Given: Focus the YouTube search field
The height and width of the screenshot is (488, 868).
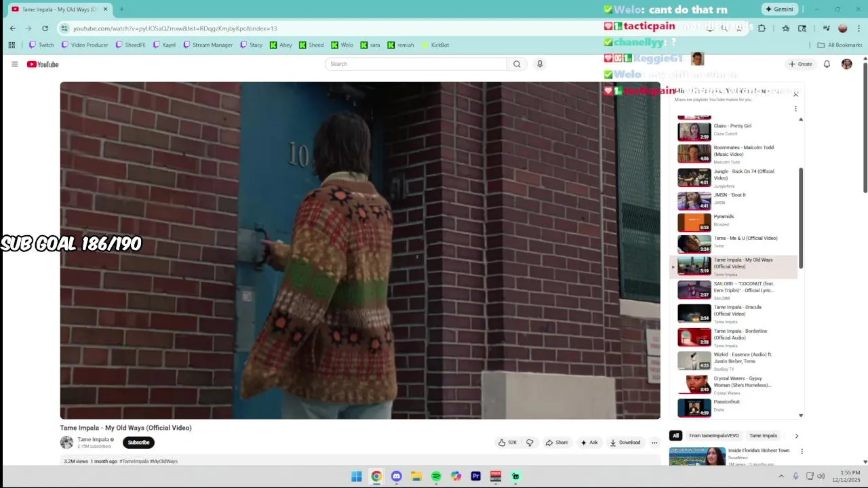Looking at the screenshot, I should [x=416, y=64].
